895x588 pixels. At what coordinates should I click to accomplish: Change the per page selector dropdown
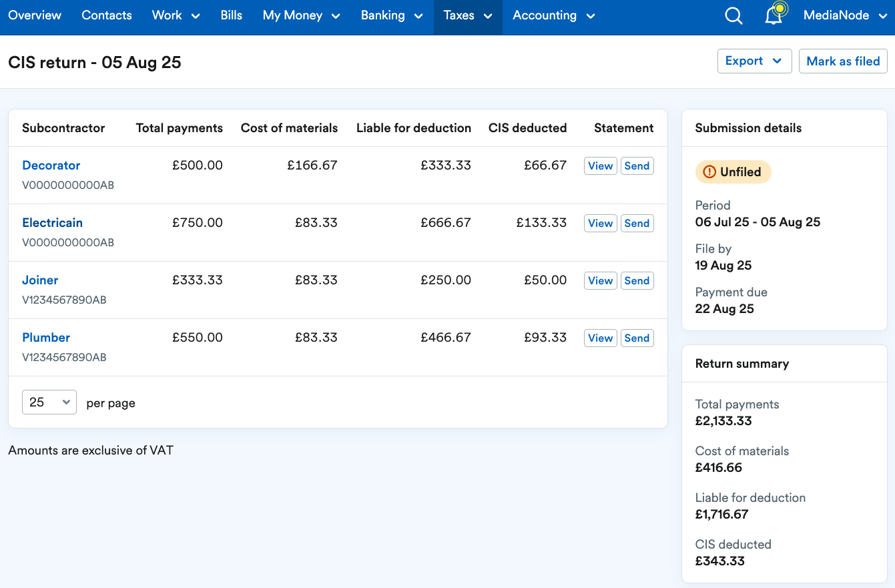[49, 402]
